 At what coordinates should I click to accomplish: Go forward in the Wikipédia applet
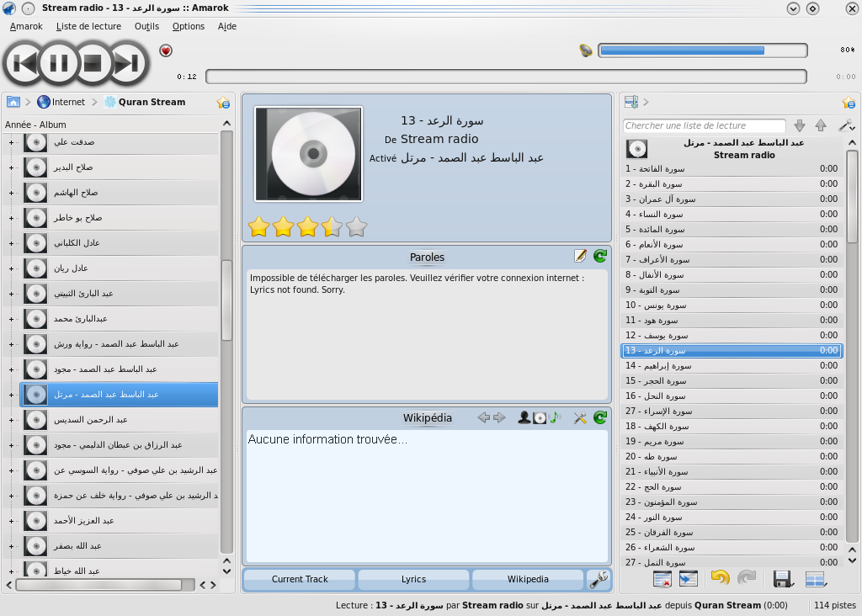click(x=499, y=417)
